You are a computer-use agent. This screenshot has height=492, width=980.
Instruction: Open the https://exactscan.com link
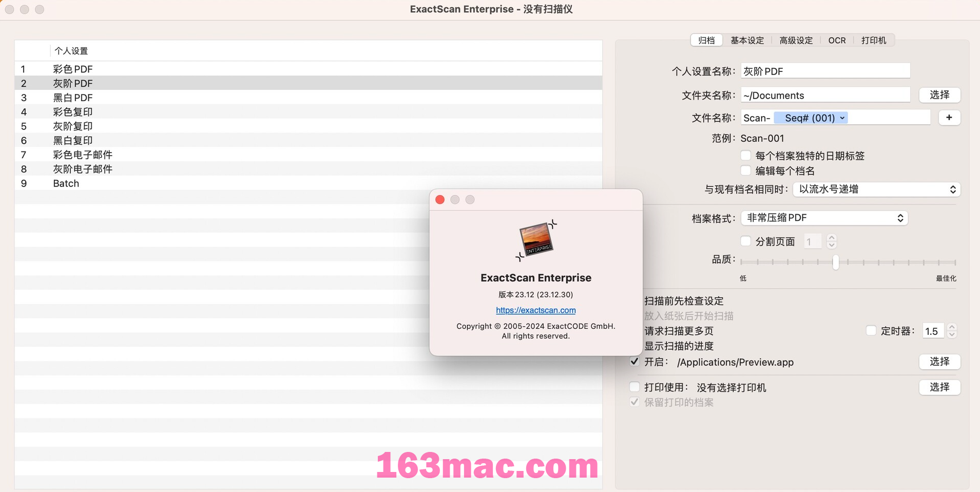[535, 310]
